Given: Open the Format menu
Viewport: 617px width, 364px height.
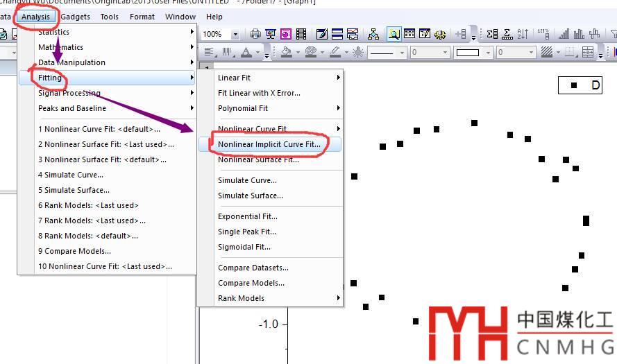Looking at the screenshot, I should pyautogui.click(x=142, y=17).
